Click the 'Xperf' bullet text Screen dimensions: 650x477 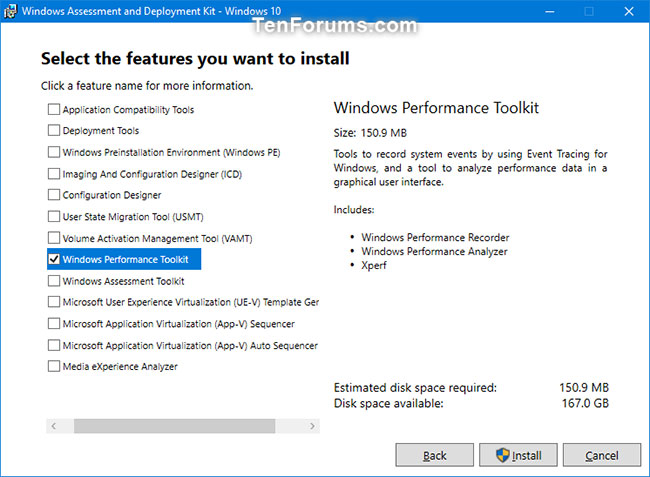coord(374,266)
